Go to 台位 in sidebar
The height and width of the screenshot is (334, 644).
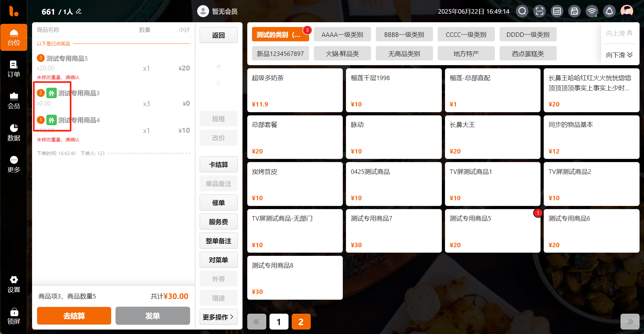[x=14, y=37]
